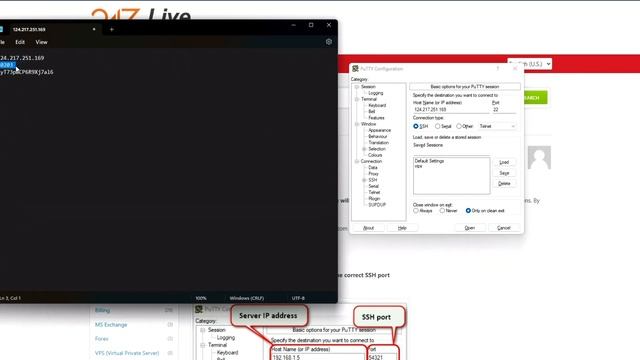Open Notepad settings gear icon

(329, 42)
